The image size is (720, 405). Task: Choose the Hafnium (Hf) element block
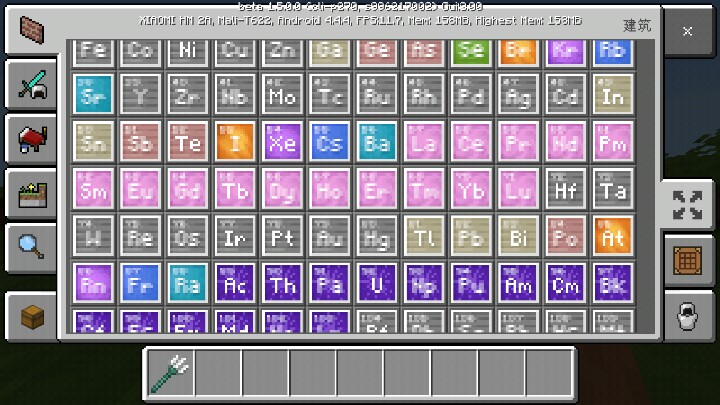[x=564, y=188]
